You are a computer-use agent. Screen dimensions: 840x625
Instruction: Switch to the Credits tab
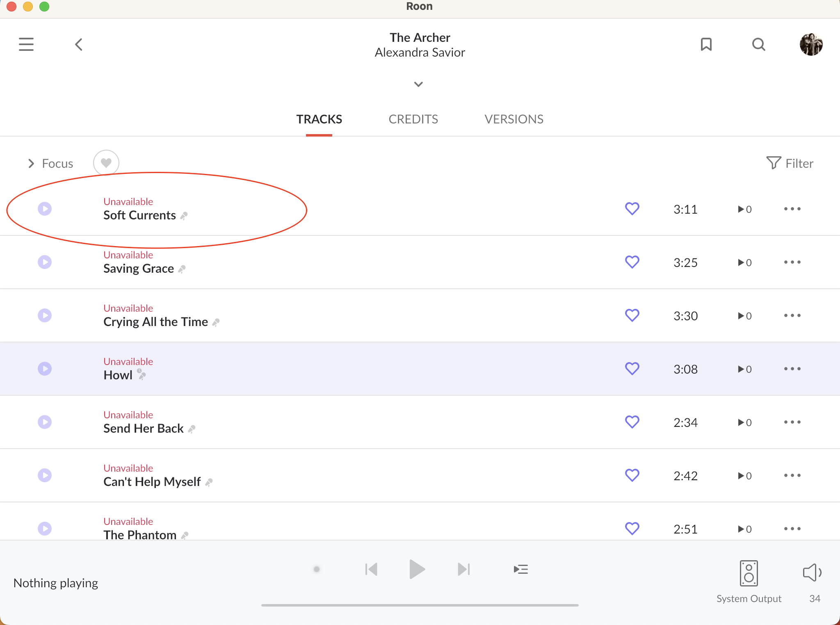[x=413, y=119]
